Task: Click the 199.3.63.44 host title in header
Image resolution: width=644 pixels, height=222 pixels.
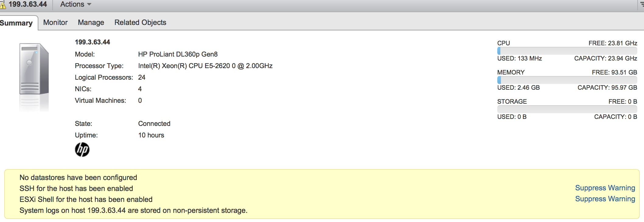Action: (28, 4)
